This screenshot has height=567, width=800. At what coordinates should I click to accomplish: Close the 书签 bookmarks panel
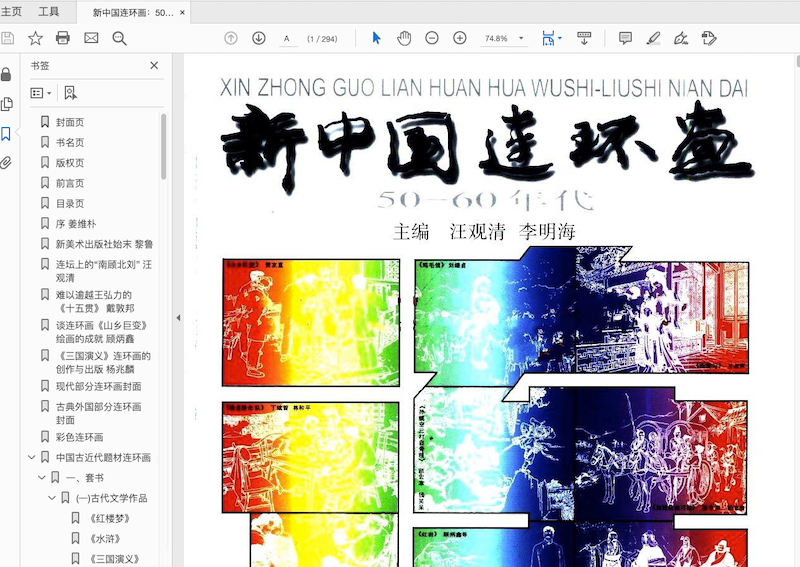[154, 65]
